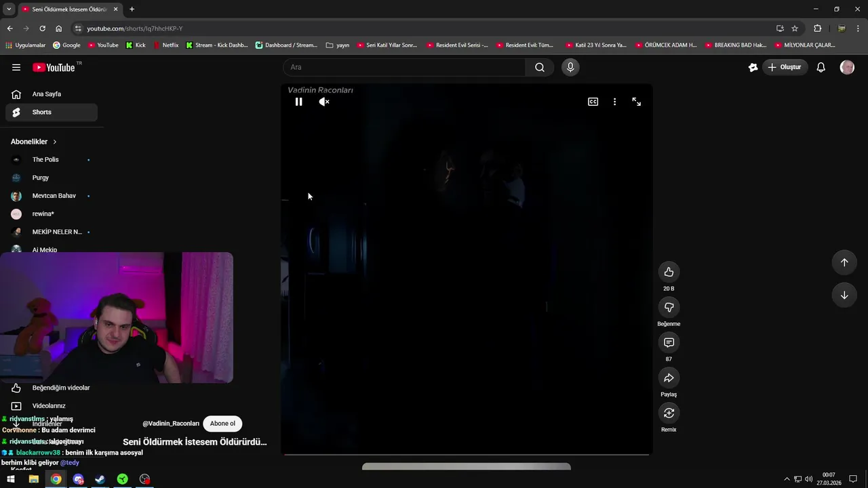Open rewina* channel subscription

[52, 213]
